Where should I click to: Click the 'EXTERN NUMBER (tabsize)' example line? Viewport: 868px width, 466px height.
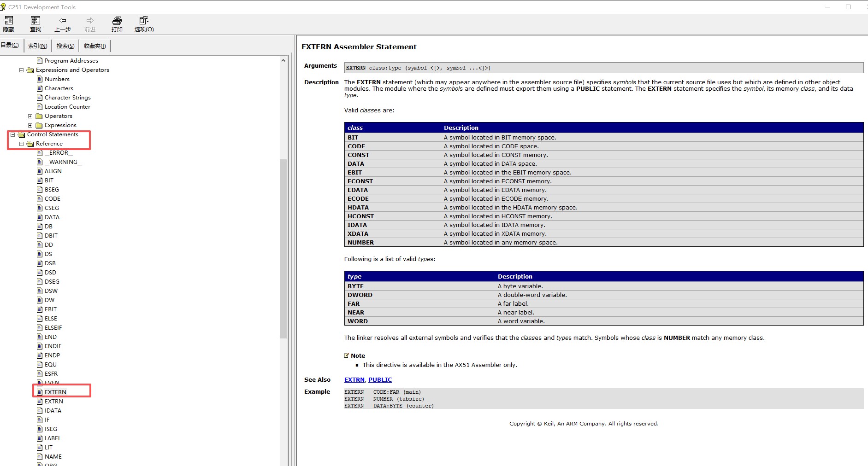coord(384,399)
